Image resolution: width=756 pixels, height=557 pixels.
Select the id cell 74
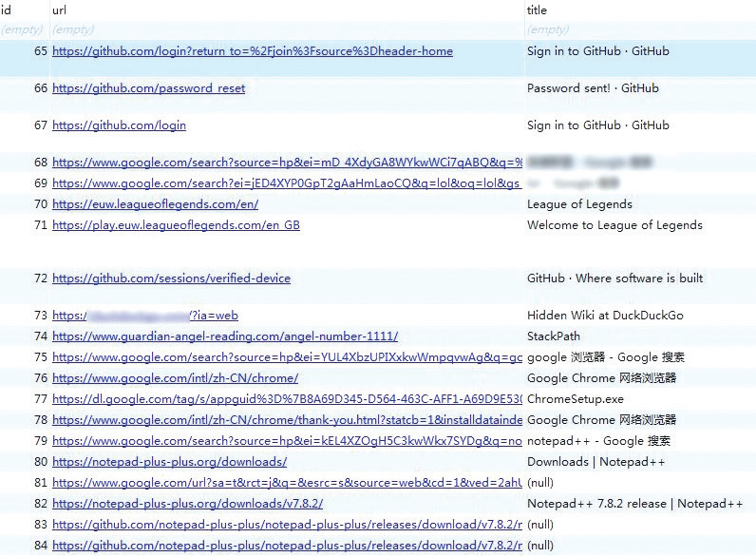click(x=41, y=336)
